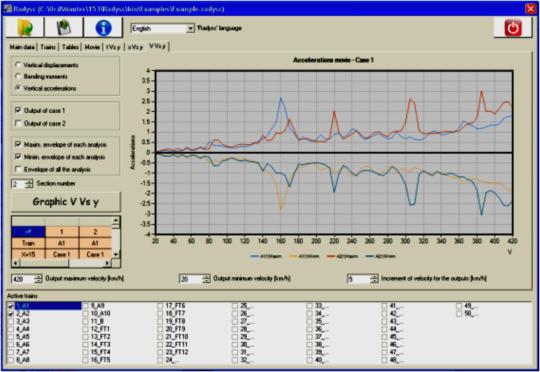
Task: Select the Vertical accelerations radio button
Action: coord(18,88)
